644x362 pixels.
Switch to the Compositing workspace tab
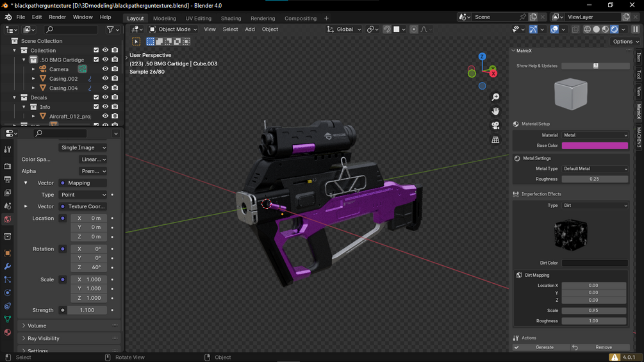coord(301,19)
